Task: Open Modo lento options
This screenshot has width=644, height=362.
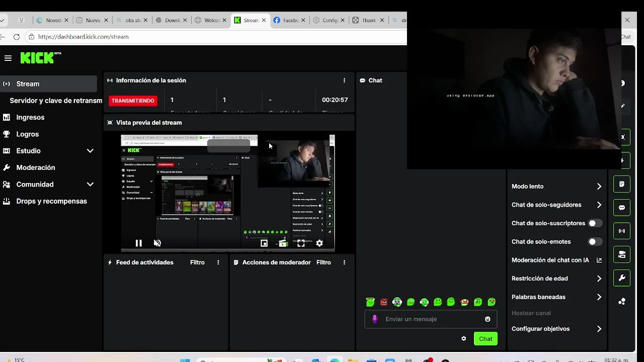Action: pyautogui.click(x=556, y=187)
